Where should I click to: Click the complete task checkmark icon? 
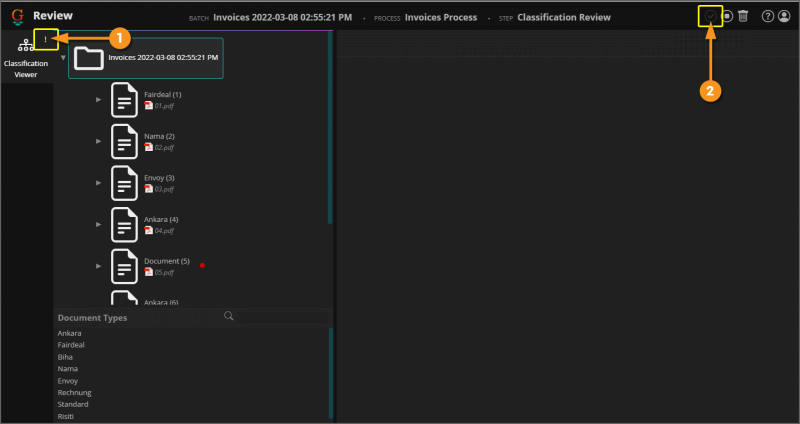click(710, 17)
